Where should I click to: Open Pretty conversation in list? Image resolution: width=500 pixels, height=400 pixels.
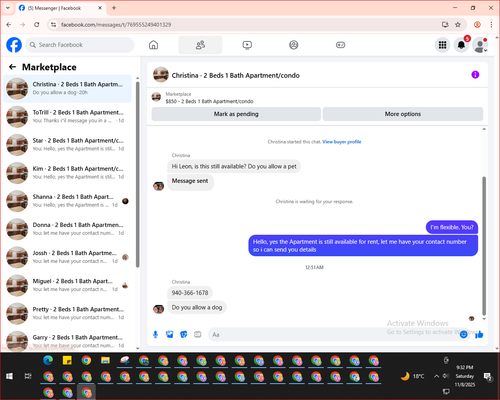coord(68,313)
